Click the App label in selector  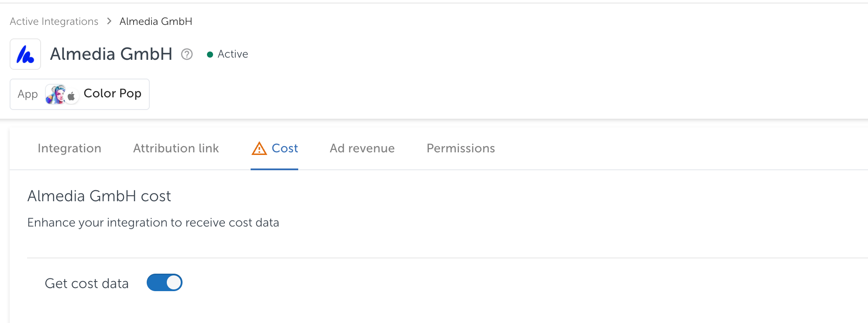coord(28,94)
